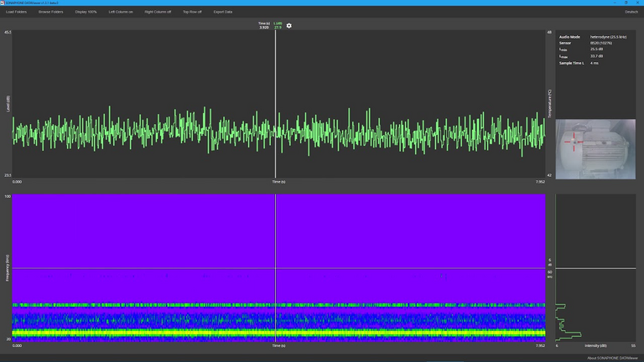
Task: Open the About SONAPHONE DATAViewer link
Action: point(612,358)
